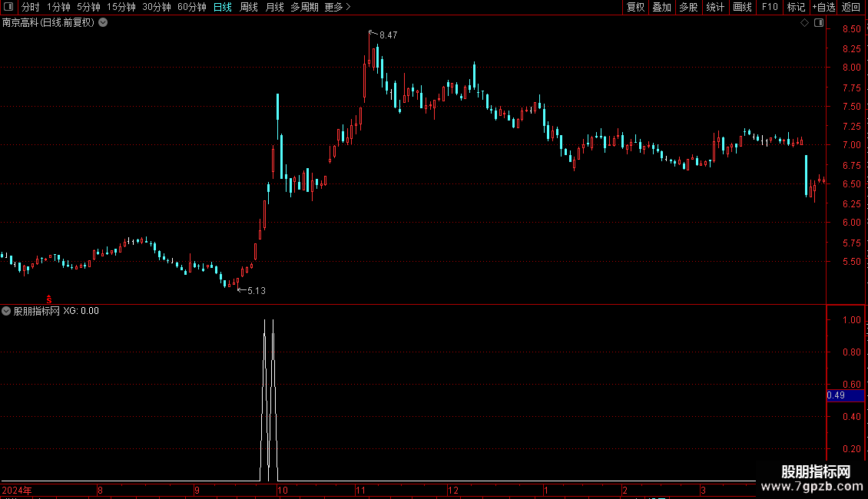The width and height of the screenshot is (868, 499).
Task: Click the 8.47 high price label
Action: (x=388, y=35)
